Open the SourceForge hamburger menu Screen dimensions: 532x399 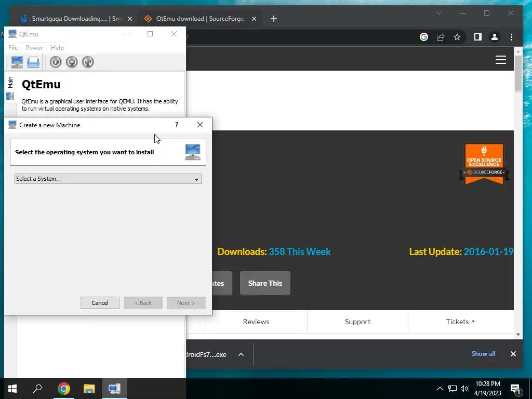[500, 60]
